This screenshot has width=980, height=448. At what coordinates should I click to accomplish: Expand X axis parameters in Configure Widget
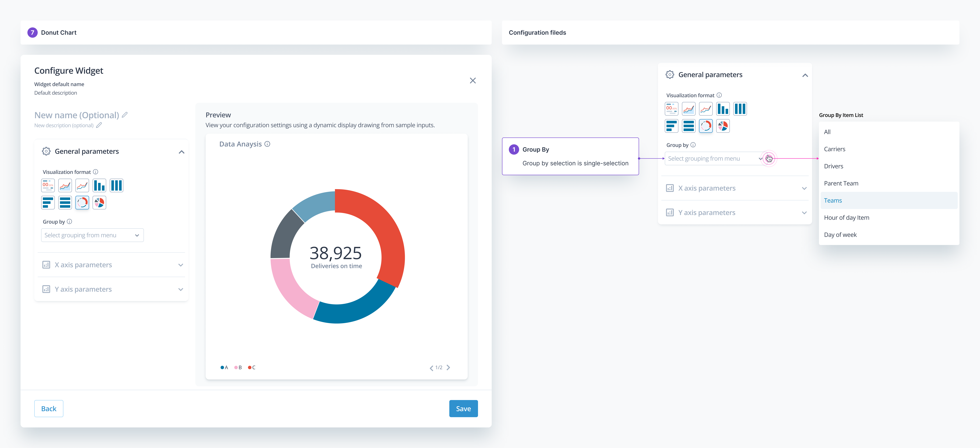pos(181,265)
